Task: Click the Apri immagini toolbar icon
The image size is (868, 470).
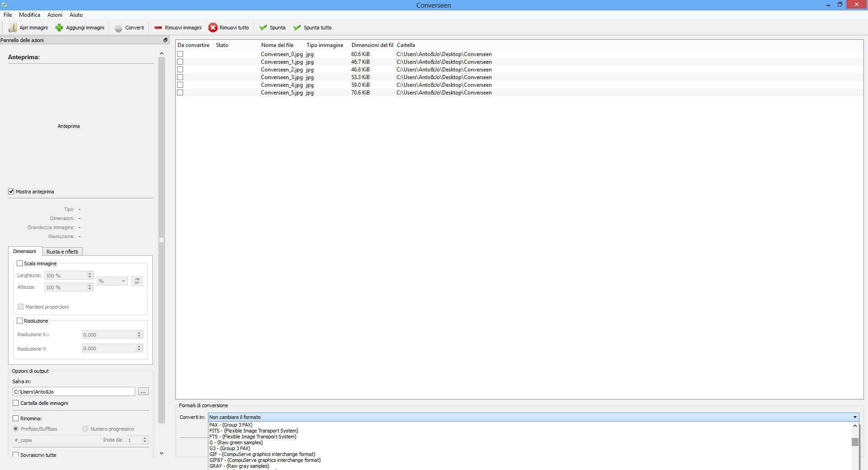Action: click(x=12, y=28)
